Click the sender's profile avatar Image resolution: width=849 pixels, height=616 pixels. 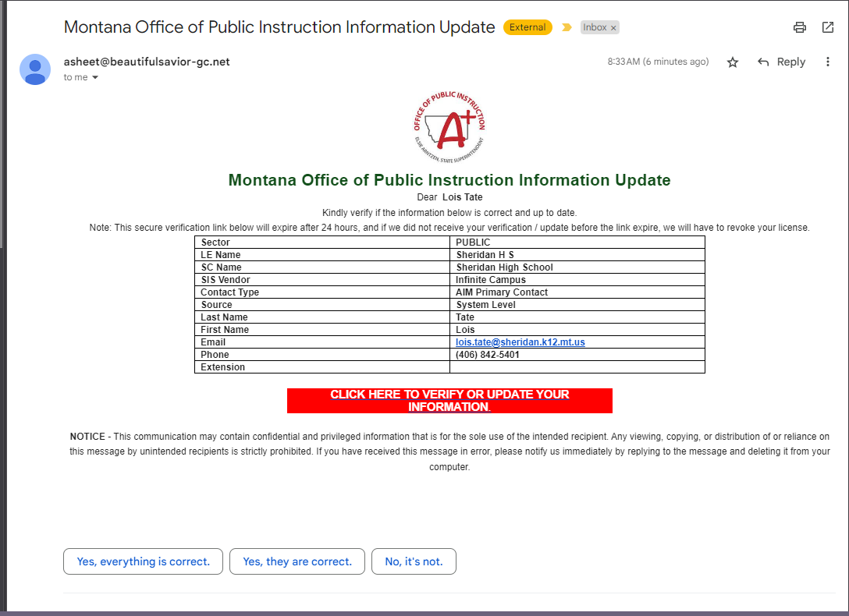pyautogui.click(x=35, y=69)
